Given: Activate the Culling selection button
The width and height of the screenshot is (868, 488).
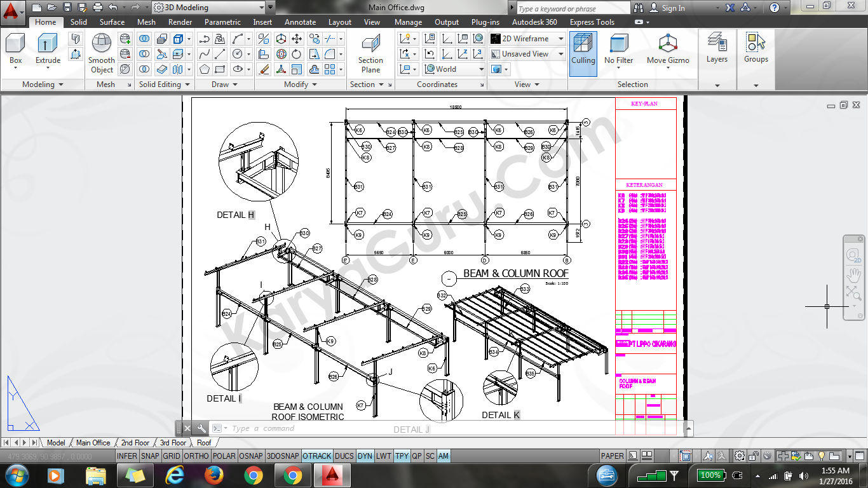Looking at the screenshot, I should pyautogui.click(x=583, y=50).
